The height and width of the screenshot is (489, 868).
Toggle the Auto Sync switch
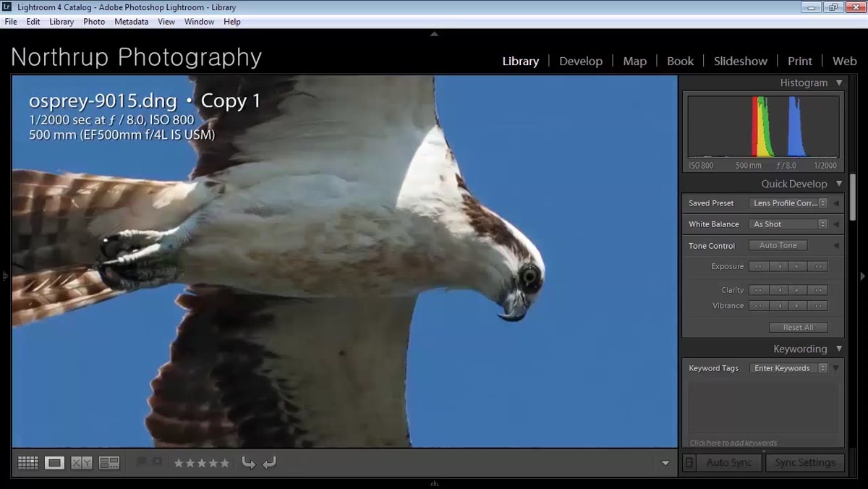pyautogui.click(x=689, y=462)
